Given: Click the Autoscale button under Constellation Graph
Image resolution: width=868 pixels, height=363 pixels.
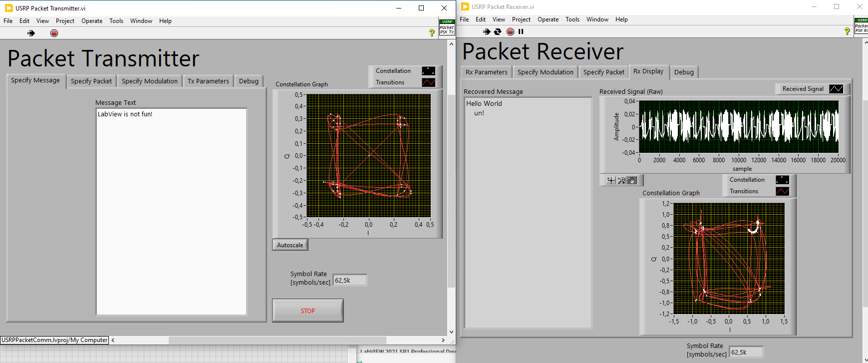Looking at the screenshot, I should (x=290, y=245).
